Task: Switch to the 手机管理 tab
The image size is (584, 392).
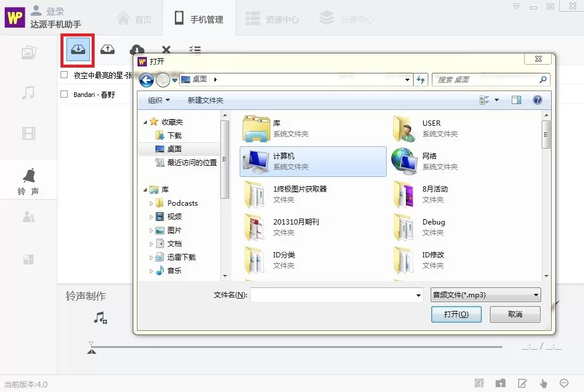Action: 199,18
